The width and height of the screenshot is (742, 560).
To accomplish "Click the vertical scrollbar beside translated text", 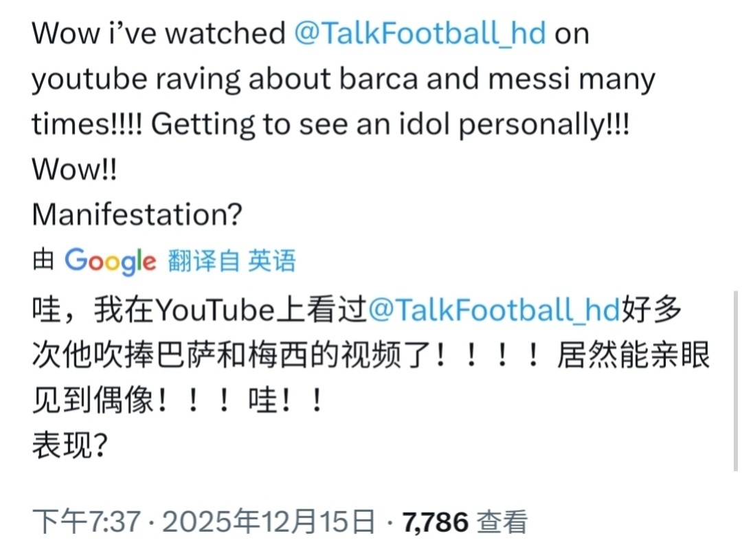I will [x=735, y=381].
